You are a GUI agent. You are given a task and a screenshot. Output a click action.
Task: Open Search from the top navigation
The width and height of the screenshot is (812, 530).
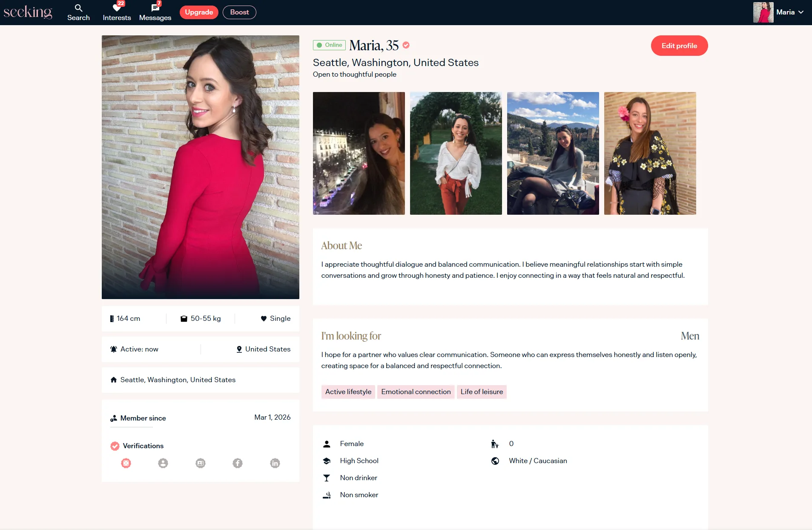(x=78, y=12)
